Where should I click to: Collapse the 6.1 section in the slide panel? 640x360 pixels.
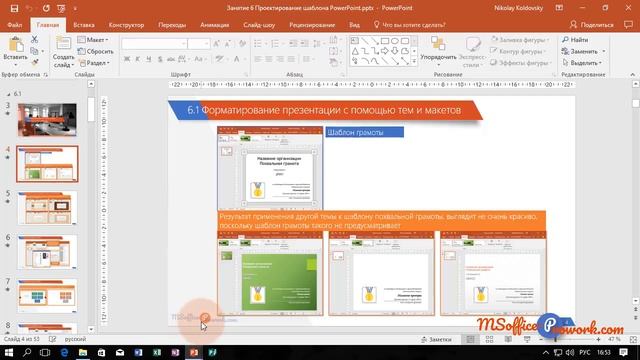click(9, 94)
